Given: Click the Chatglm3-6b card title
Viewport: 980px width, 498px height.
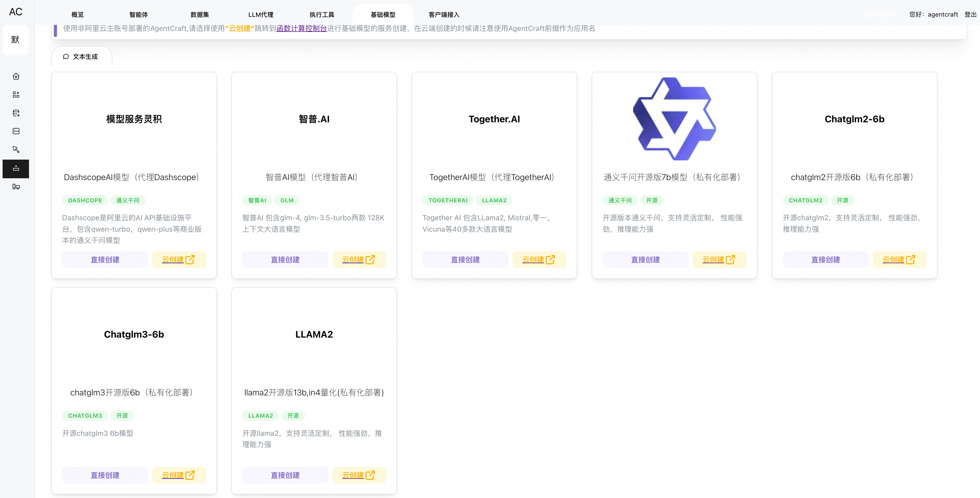Looking at the screenshot, I should [134, 334].
